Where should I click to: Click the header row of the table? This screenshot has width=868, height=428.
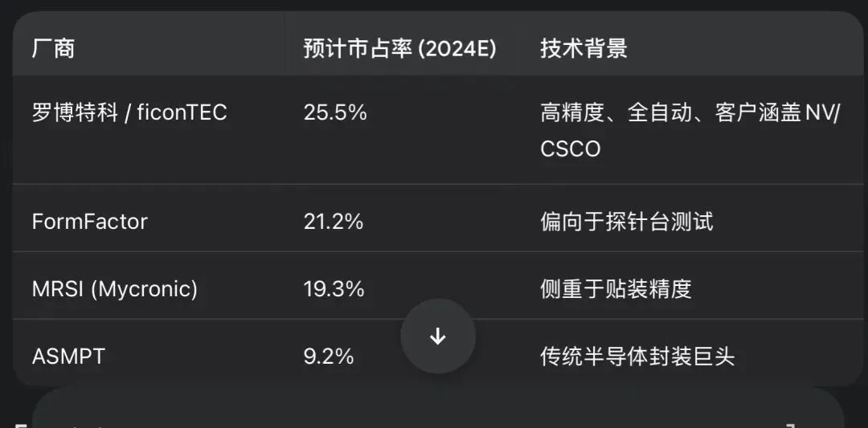(x=438, y=43)
